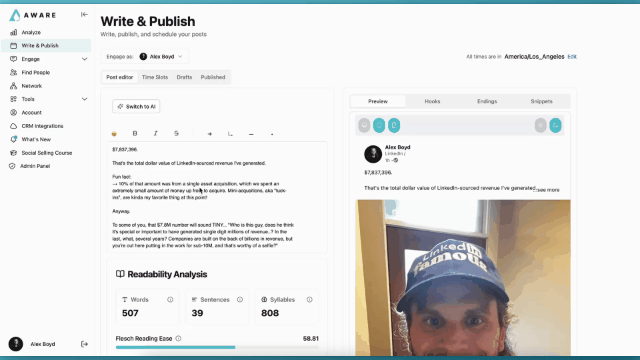
Task: Click the LinkedIn famous hat photo preview
Action: [463, 278]
